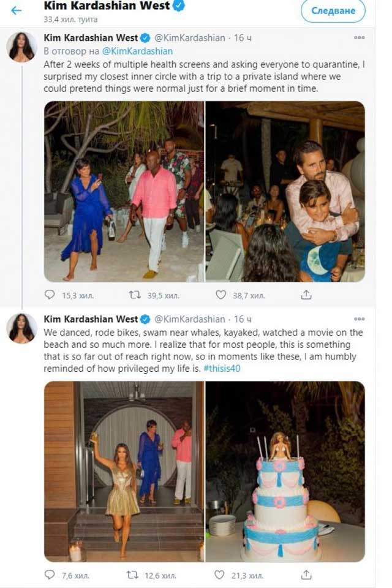The image size is (392, 588).
Task: Reply to the second tweet
Action: pyautogui.click(x=50, y=575)
